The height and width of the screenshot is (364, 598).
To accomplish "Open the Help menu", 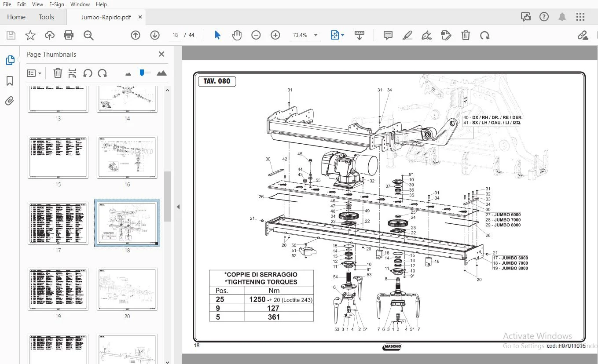I will pyautogui.click(x=101, y=4).
